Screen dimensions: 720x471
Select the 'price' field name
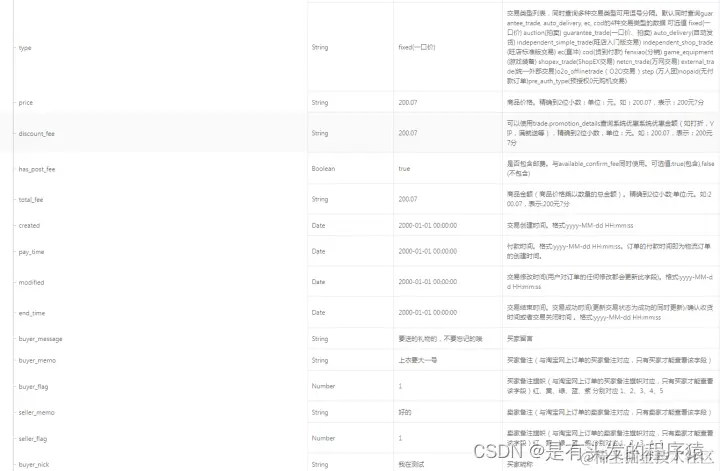tap(26, 102)
